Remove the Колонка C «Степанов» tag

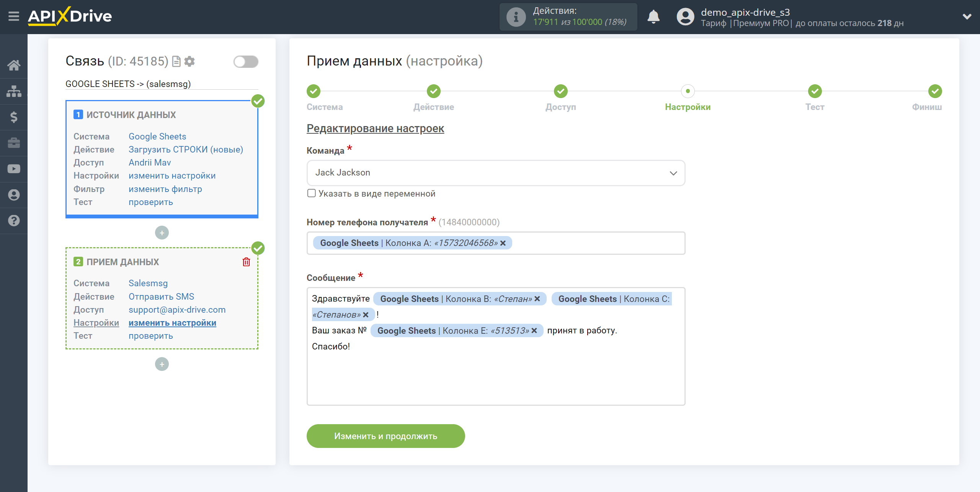click(x=366, y=315)
